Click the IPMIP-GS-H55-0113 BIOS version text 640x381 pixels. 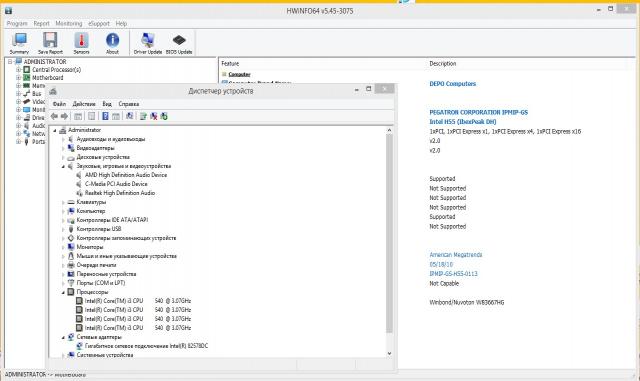point(453,274)
